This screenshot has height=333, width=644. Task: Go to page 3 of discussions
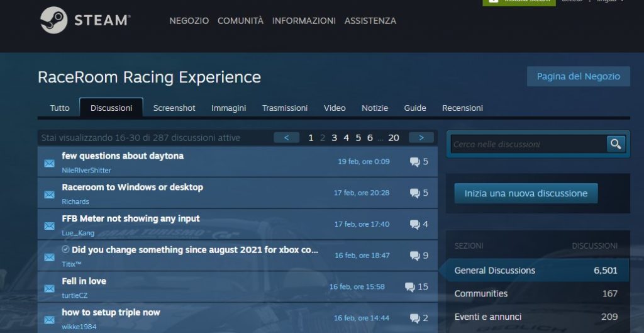[x=335, y=138]
